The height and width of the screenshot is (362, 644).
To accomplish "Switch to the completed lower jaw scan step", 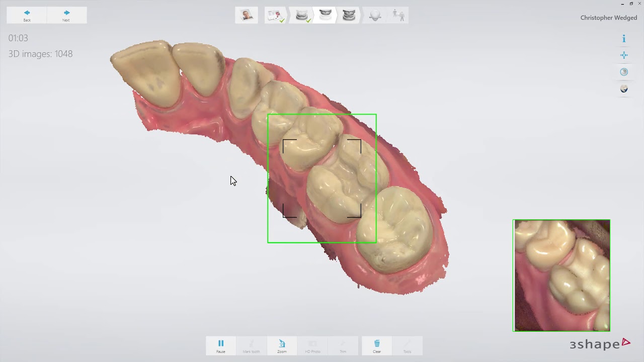I will [x=301, y=15].
